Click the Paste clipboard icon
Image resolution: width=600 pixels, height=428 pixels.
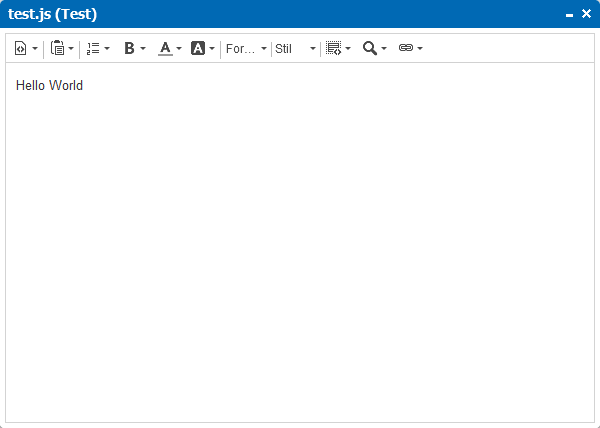point(58,48)
